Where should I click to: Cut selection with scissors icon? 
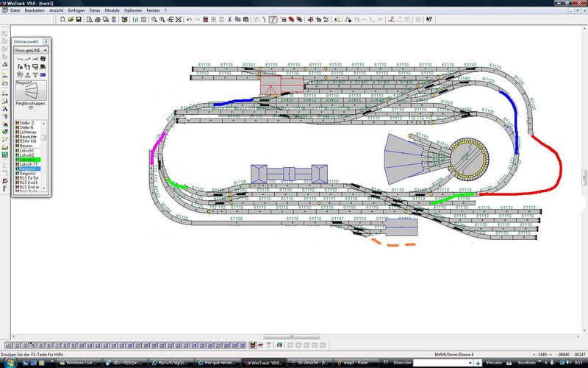pos(229,20)
